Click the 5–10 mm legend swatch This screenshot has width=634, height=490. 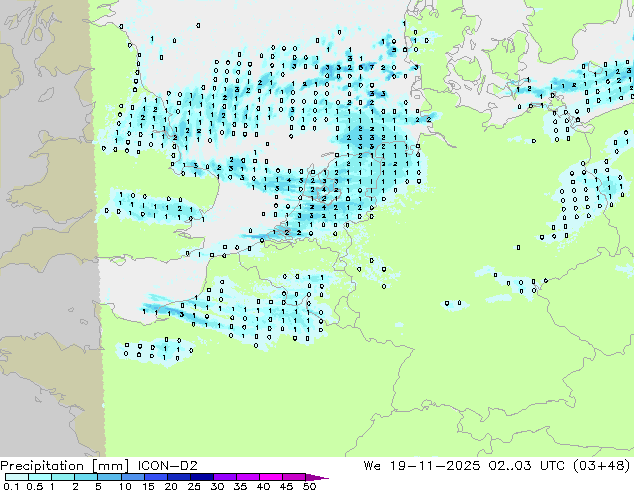tap(109, 477)
